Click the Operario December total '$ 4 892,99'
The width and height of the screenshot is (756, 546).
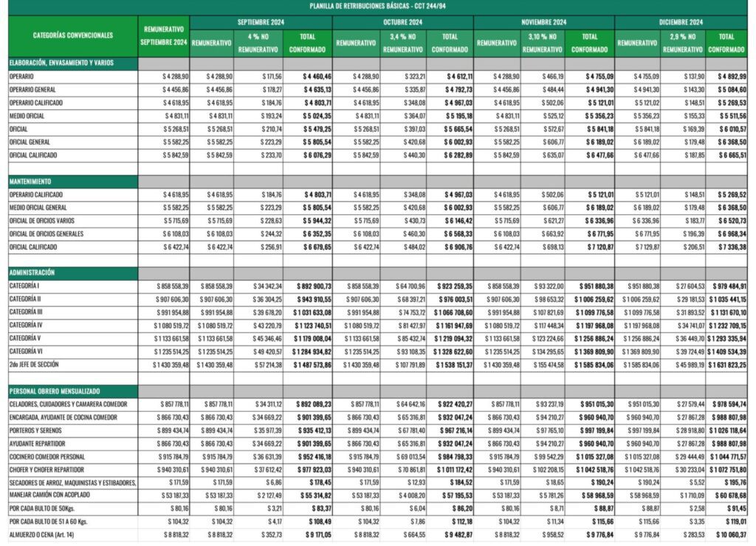pyautogui.click(x=732, y=77)
